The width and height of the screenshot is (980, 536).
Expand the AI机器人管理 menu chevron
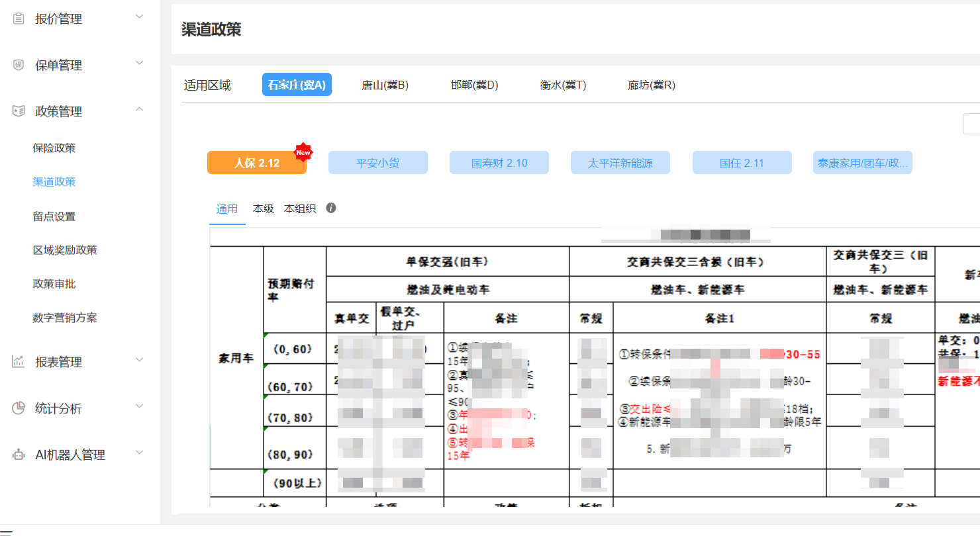click(x=139, y=453)
